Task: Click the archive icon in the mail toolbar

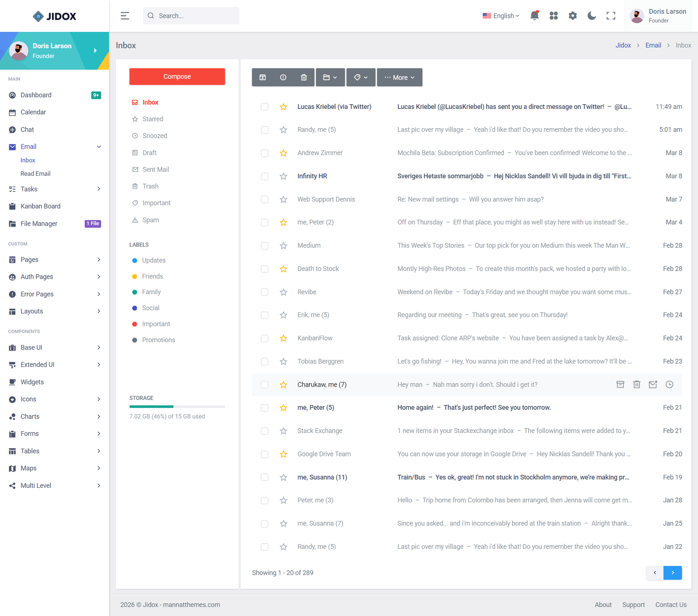Action: [x=263, y=77]
